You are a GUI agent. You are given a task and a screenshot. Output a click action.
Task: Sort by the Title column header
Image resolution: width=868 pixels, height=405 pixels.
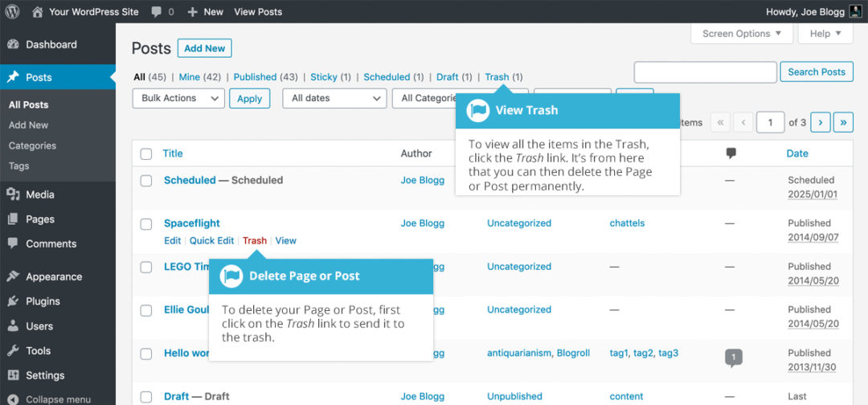pos(173,153)
